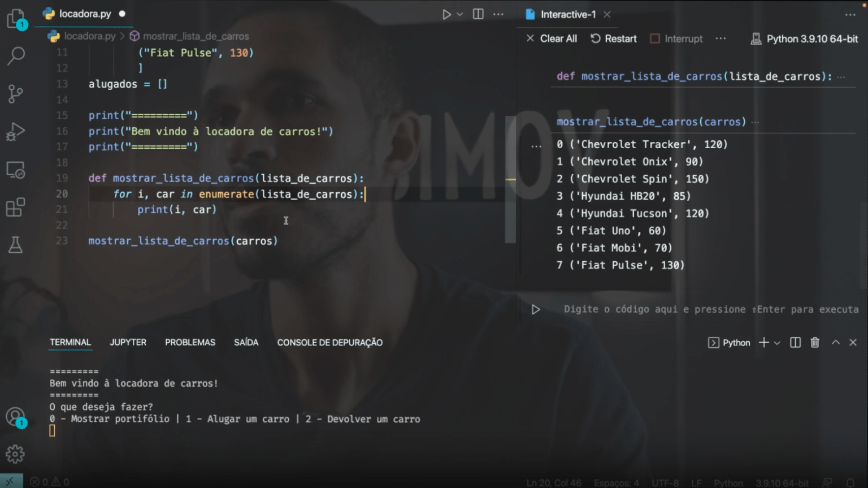868x488 pixels.
Task: Open the Testing view with the beaker icon
Action: 15,244
